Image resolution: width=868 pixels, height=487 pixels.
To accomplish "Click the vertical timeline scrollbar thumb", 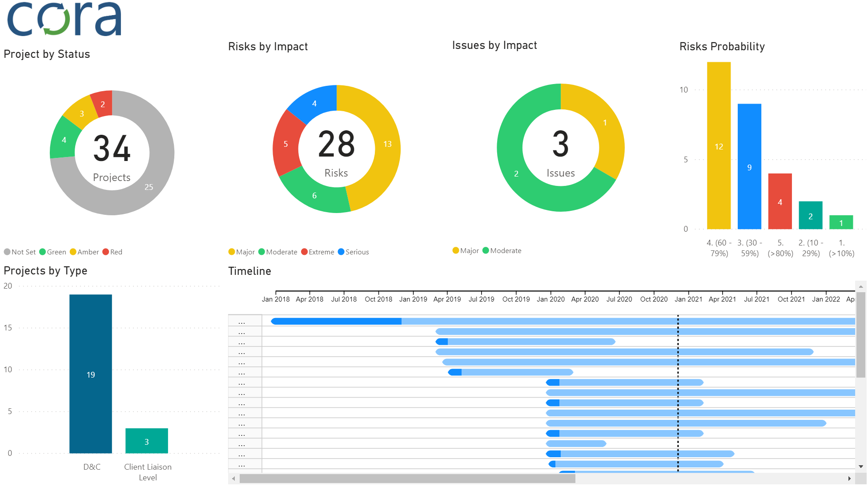I will [861, 334].
